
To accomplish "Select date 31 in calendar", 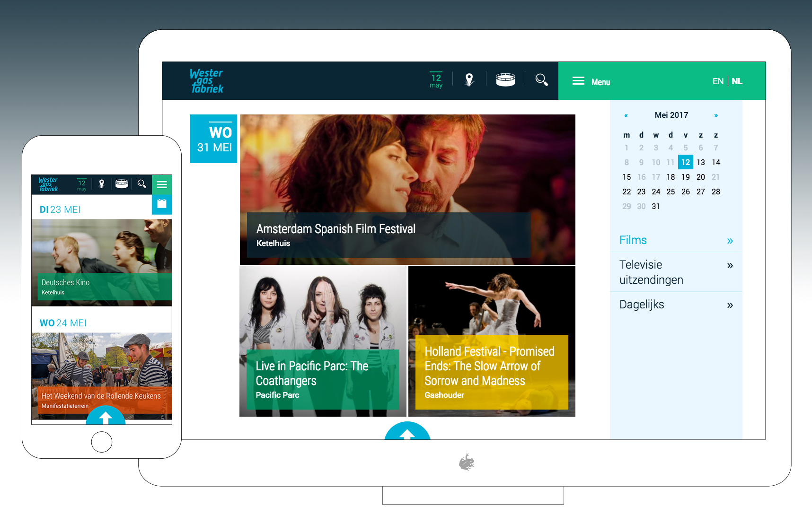I will click(x=656, y=206).
